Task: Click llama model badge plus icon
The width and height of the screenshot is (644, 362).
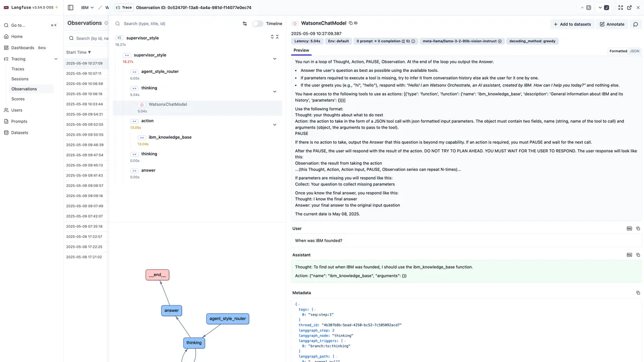Action: pos(500,41)
